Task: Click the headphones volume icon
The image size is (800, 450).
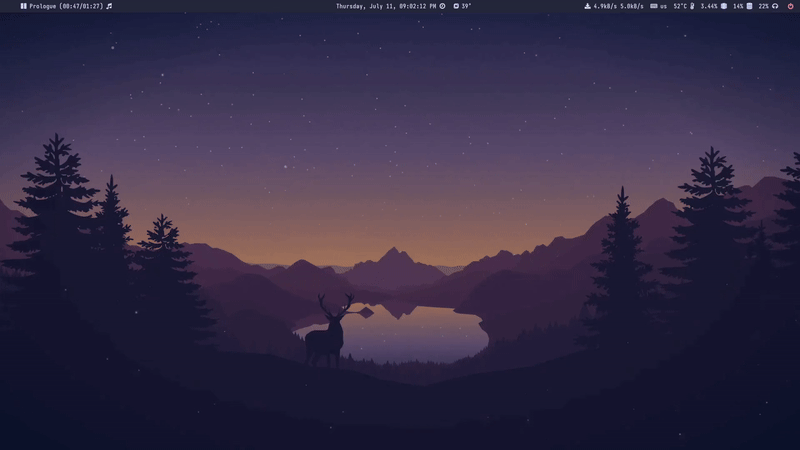Action: tap(776, 6)
